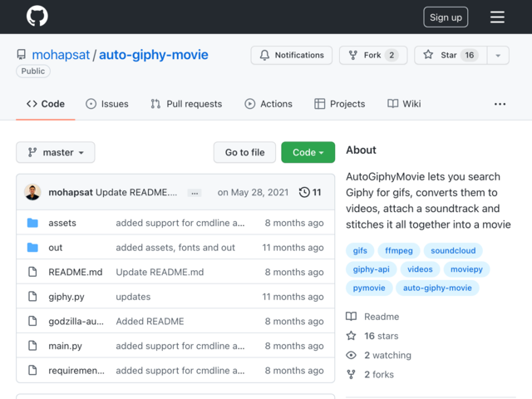Open 'added assets, fonts and out' commit

point(175,248)
